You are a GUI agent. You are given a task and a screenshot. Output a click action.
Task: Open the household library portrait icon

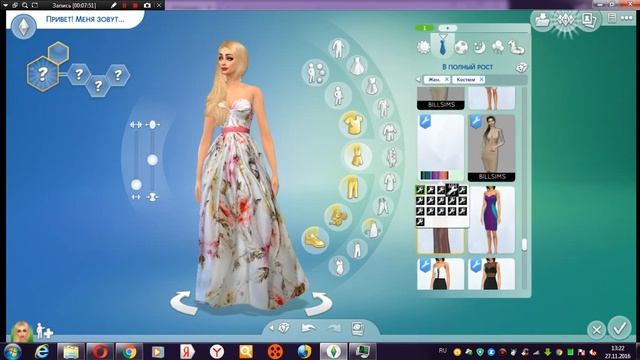coord(588,20)
